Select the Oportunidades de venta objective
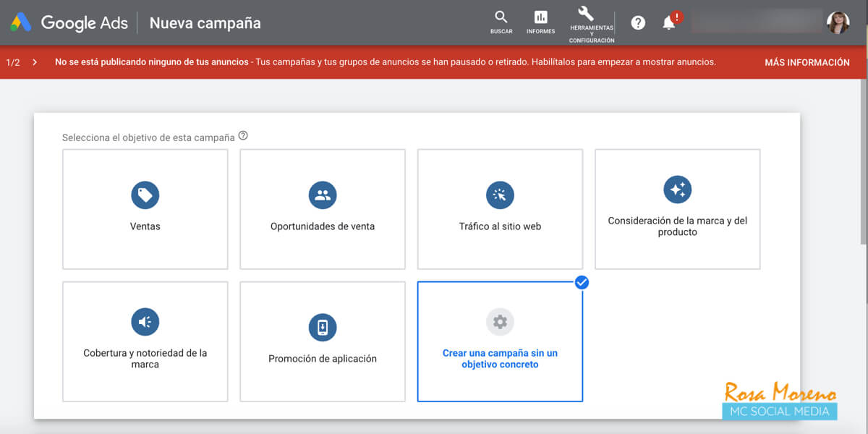Image resolution: width=868 pixels, height=434 pixels. coord(322,210)
